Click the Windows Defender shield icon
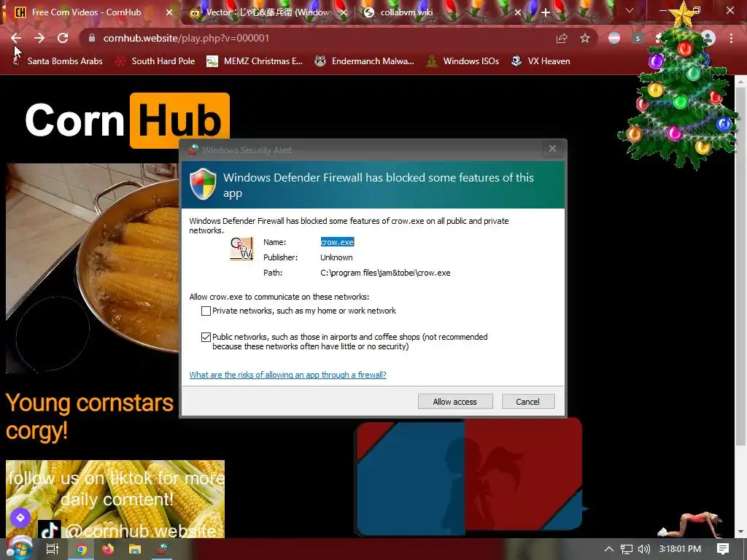The width and height of the screenshot is (747, 560). point(203,184)
